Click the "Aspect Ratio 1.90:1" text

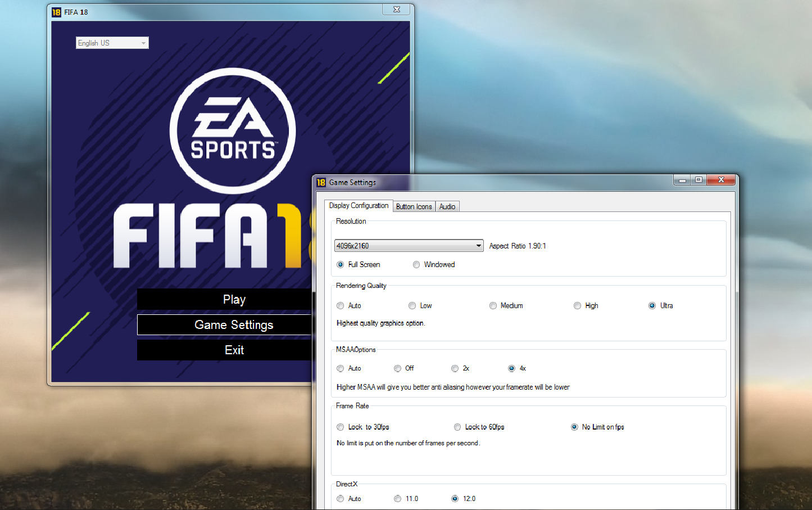coord(518,246)
